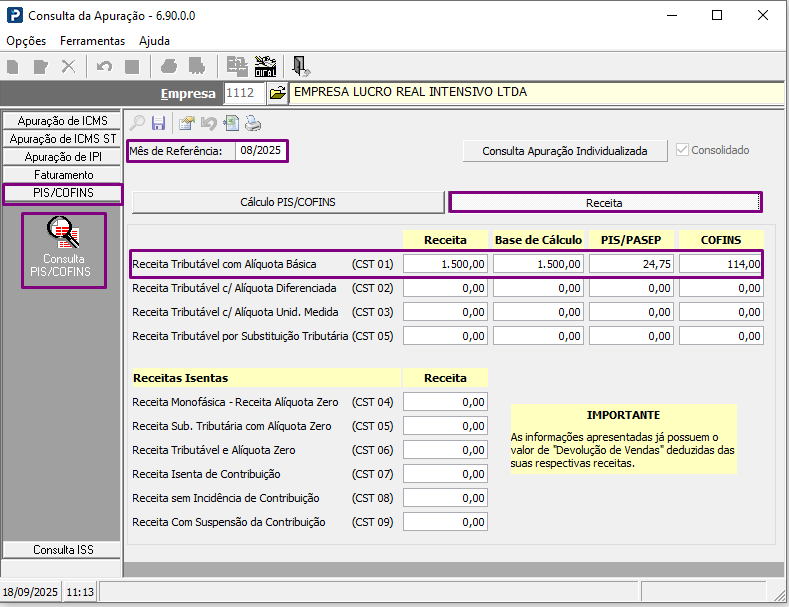Screen dimensions: 789x607
Task: Click the Excel export icon in panel toolbar
Action: pos(231,123)
